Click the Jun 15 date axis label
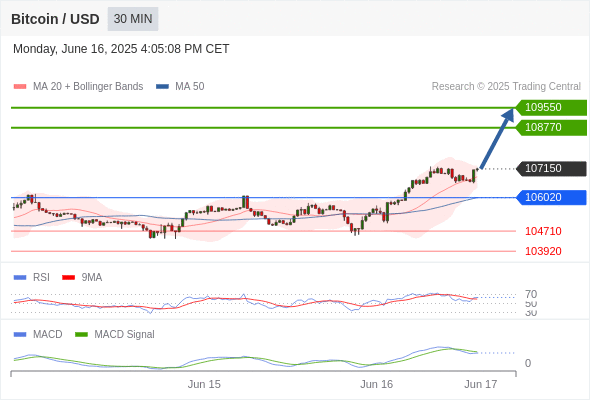 tap(204, 384)
